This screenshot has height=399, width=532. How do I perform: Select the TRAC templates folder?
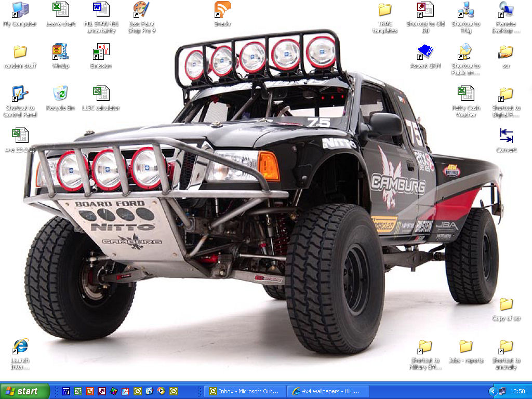click(x=384, y=10)
